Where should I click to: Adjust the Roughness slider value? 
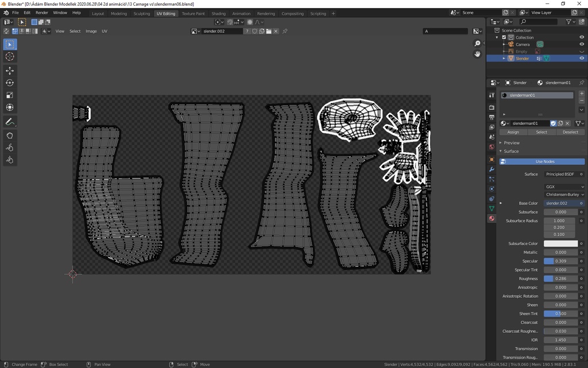click(560, 279)
